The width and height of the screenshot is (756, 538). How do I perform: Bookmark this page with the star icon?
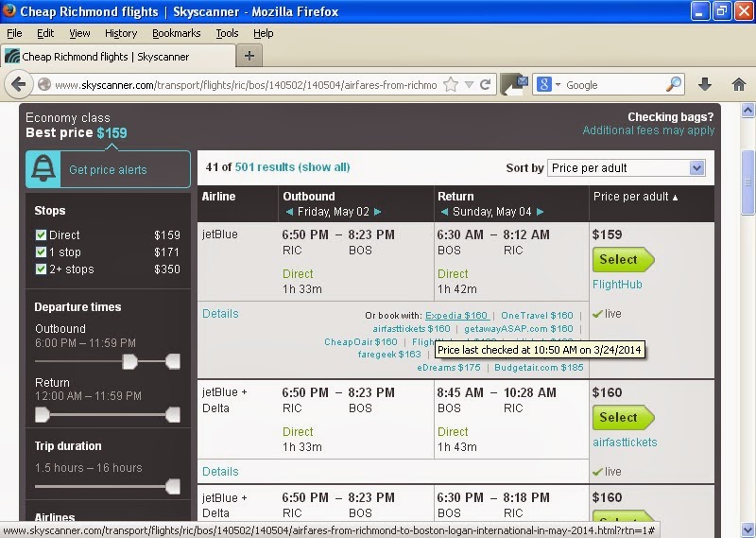click(451, 85)
